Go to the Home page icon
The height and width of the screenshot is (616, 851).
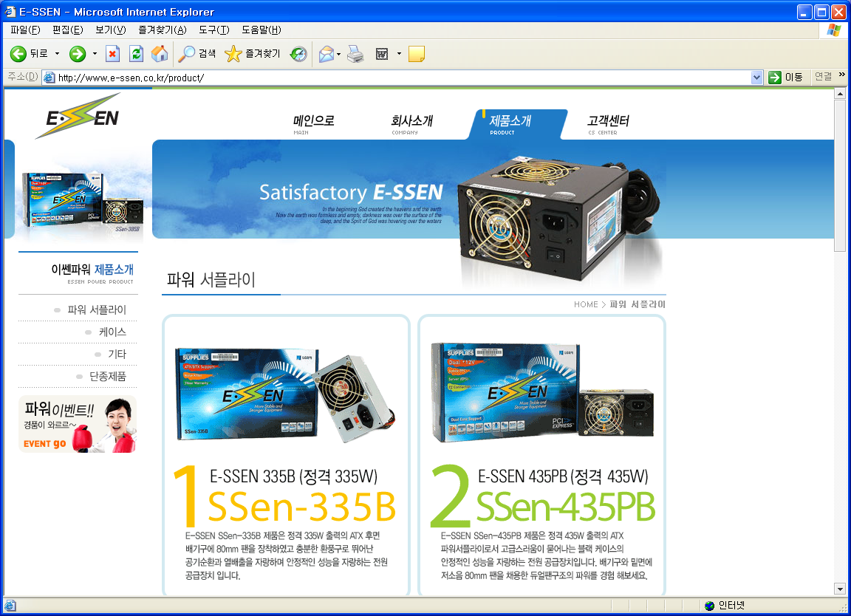(x=160, y=54)
